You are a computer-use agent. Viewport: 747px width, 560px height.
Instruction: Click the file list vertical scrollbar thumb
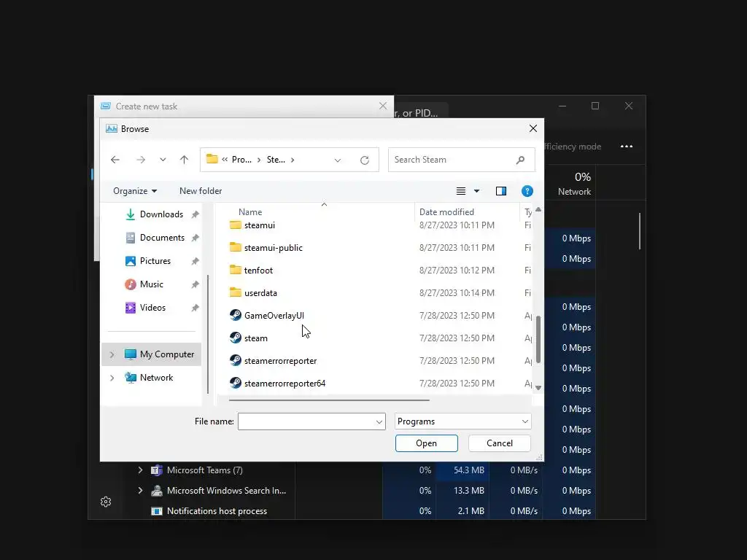coord(538,339)
